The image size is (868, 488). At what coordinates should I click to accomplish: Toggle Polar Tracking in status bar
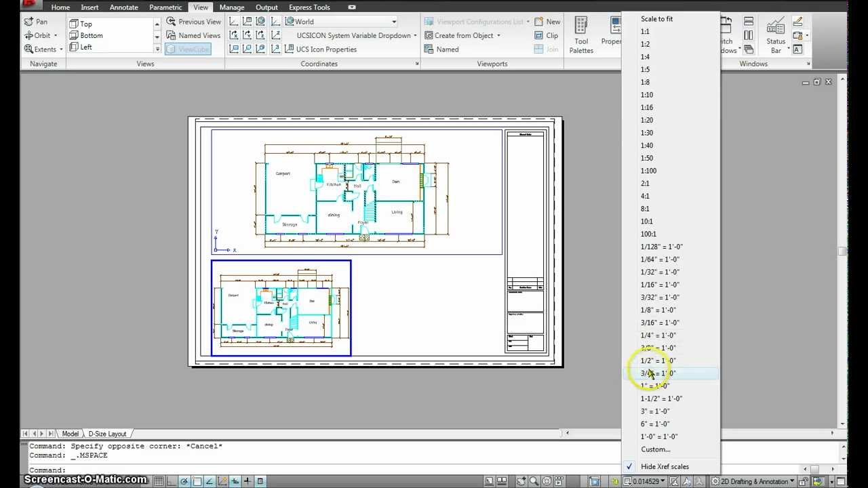(184, 482)
